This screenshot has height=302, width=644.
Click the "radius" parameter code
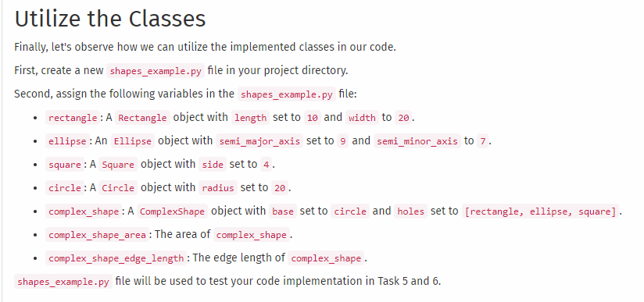click(x=218, y=188)
